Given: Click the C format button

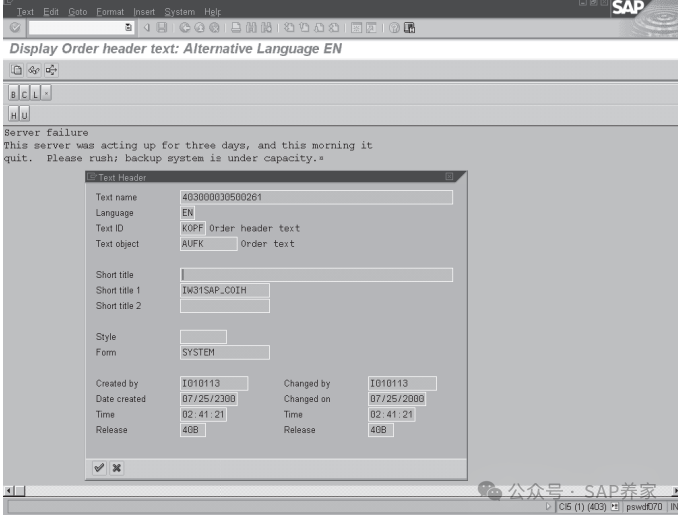Looking at the screenshot, I should tap(24, 93).
